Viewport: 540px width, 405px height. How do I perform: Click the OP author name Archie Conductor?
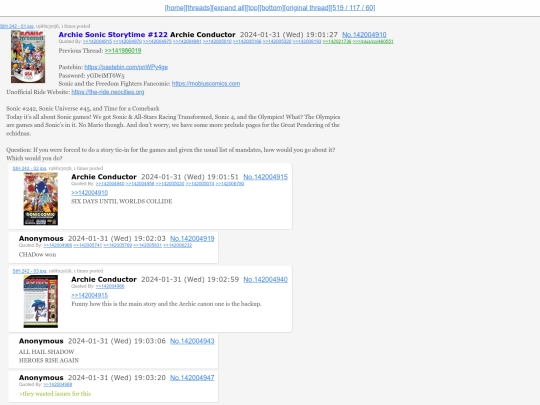click(x=203, y=35)
